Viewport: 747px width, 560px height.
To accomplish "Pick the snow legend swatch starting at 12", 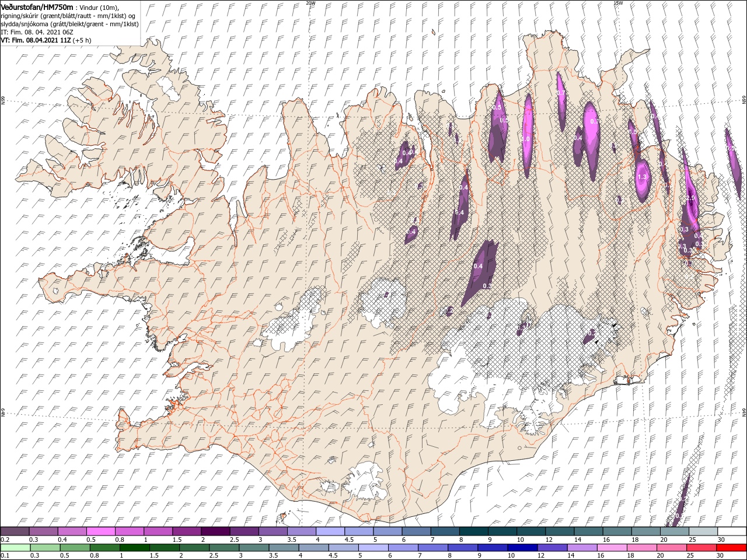I will (x=560, y=531).
